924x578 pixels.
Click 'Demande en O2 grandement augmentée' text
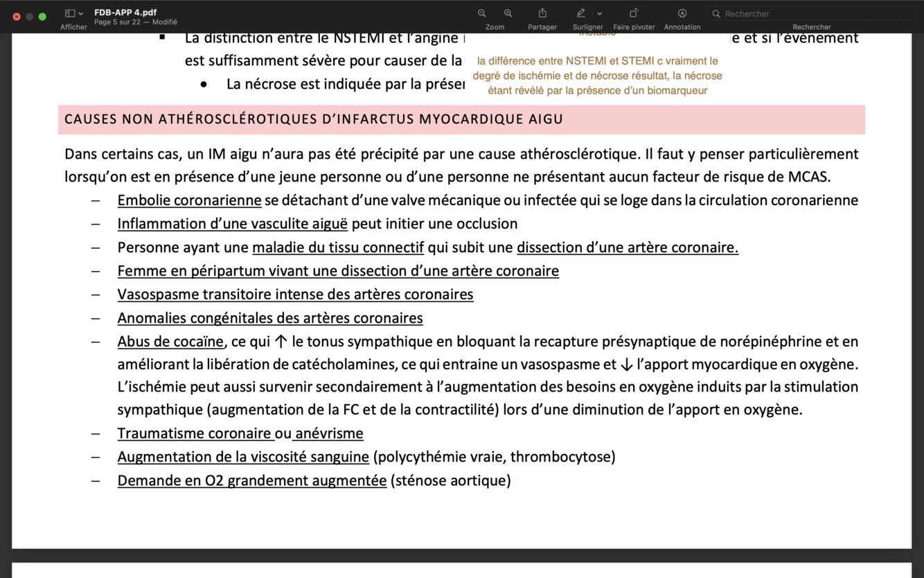252,480
